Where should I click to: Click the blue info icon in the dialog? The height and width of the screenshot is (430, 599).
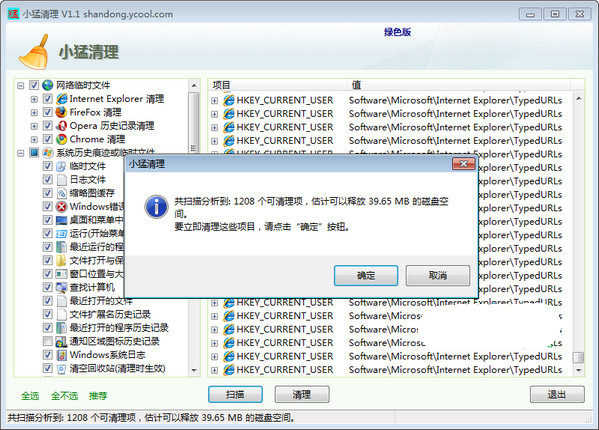[156, 207]
